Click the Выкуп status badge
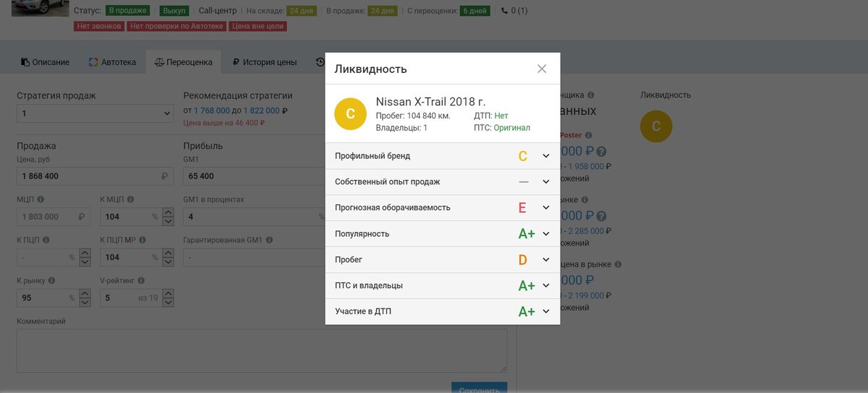Image resolution: width=868 pixels, height=393 pixels. point(174,11)
